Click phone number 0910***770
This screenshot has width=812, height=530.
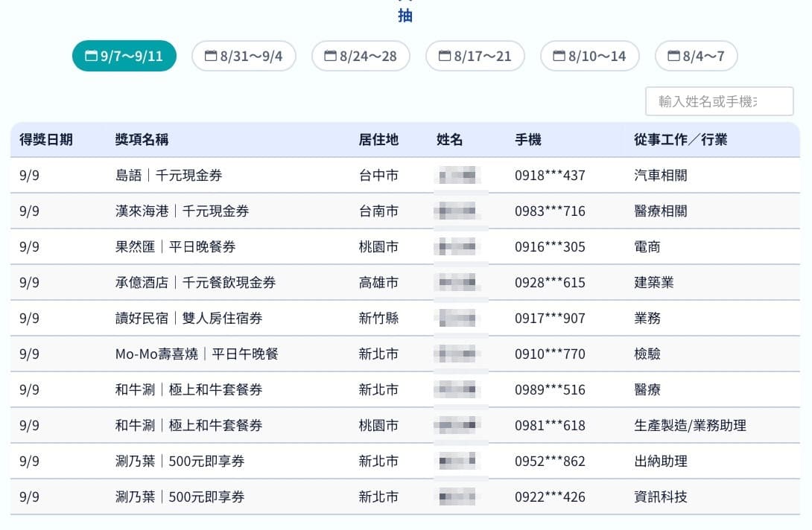pos(550,354)
